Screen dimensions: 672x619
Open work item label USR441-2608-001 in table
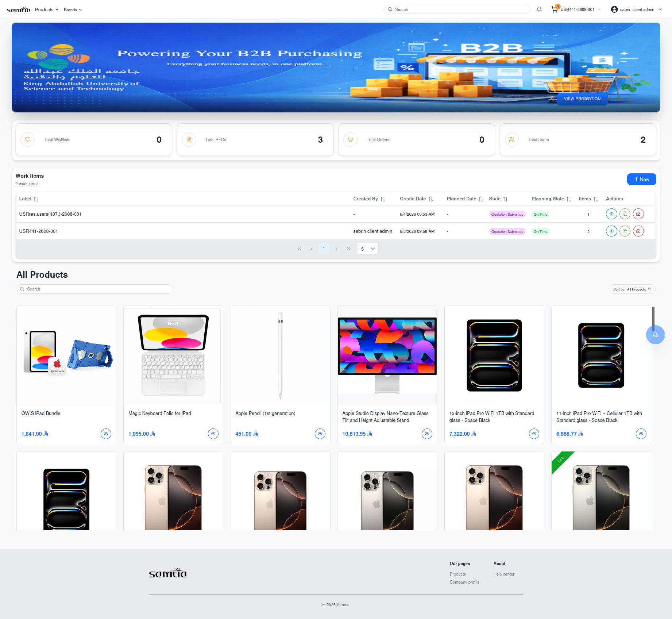click(x=38, y=231)
